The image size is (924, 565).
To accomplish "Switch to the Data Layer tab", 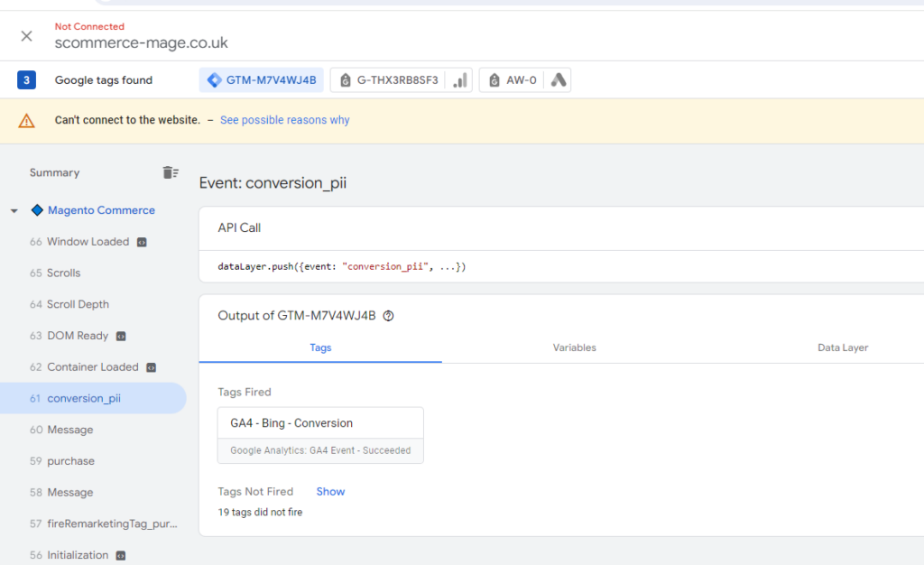I will point(842,347).
